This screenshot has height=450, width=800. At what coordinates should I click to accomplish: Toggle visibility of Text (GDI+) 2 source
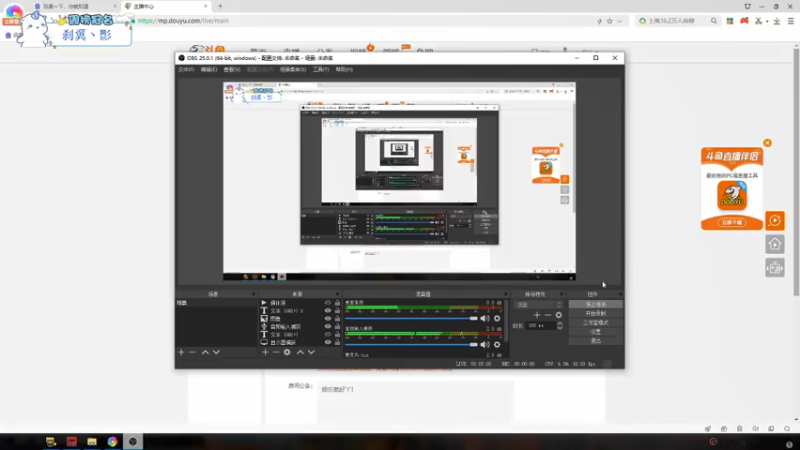(x=328, y=310)
